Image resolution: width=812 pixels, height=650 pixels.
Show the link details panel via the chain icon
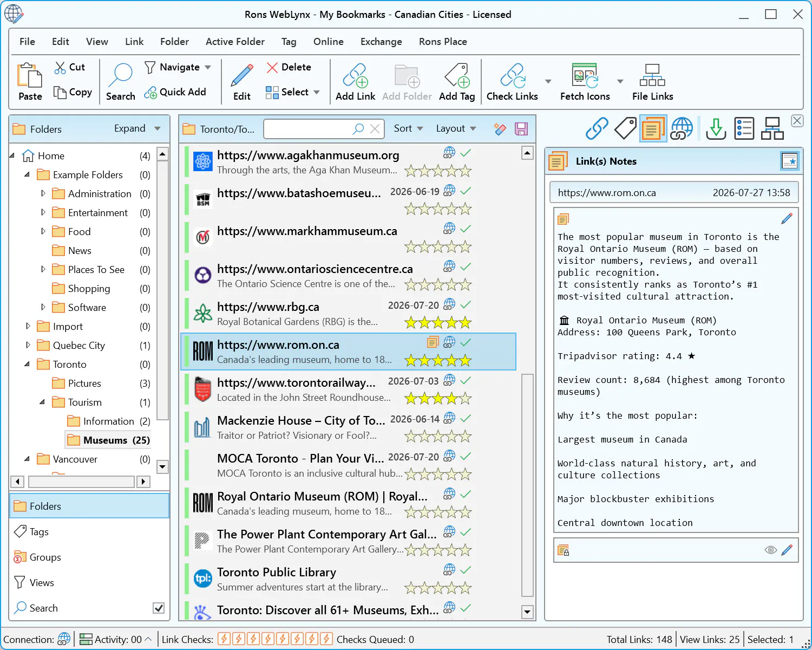(x=597, y=128)
